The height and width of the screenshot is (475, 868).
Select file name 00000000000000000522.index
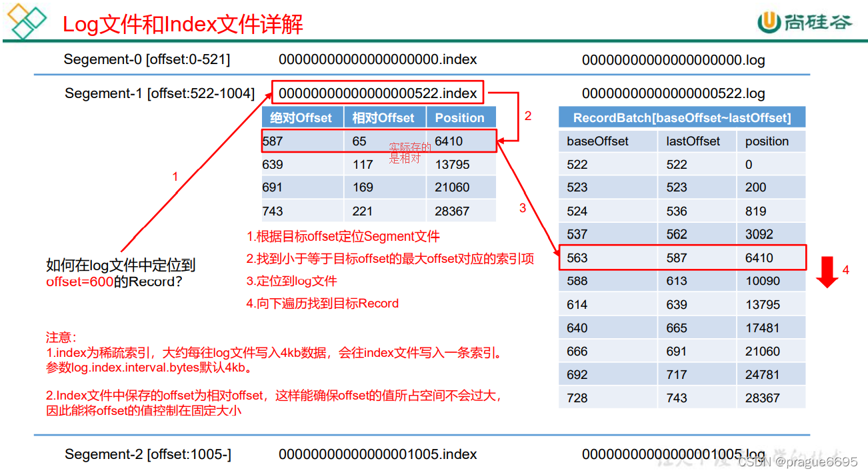tap(378, 93)
